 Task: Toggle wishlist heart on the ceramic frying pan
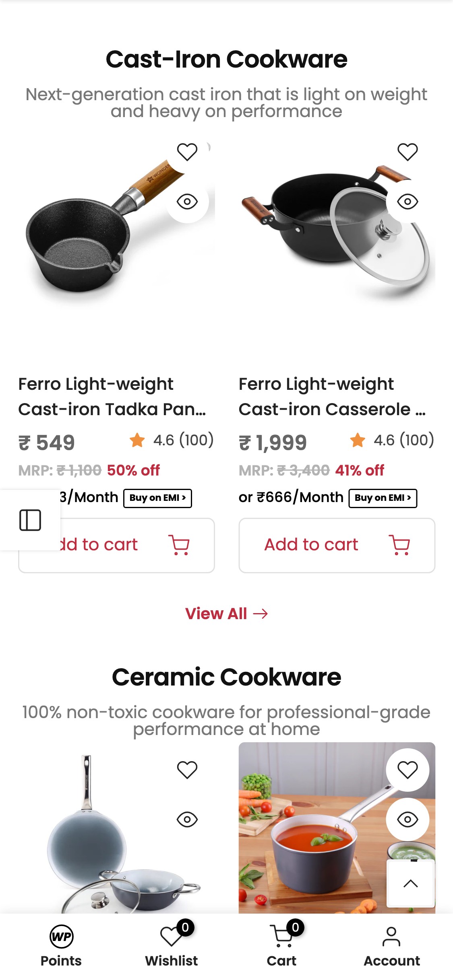[187, 768]
